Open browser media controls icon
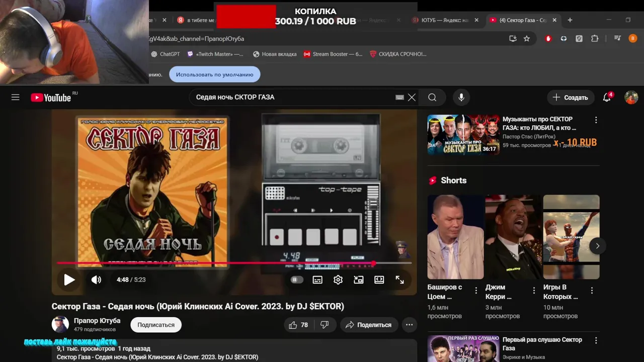The image size is (644, 362). click(x=617, y=39)
